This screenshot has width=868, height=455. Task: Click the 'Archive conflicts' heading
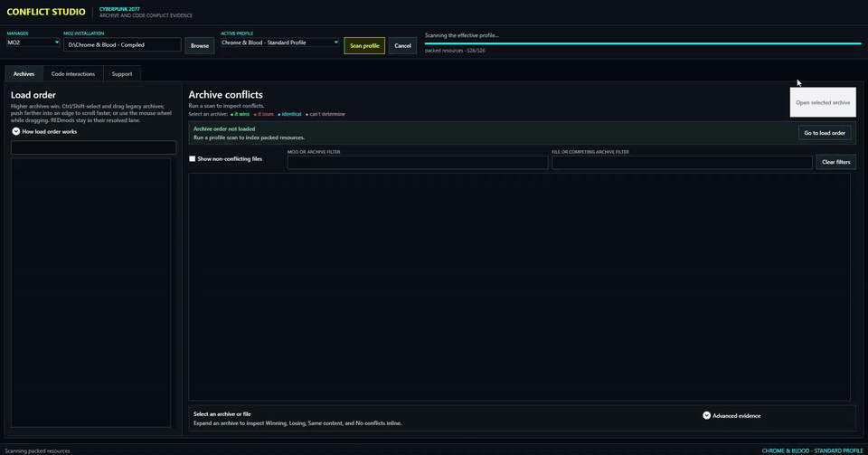[x=226, y=95]
